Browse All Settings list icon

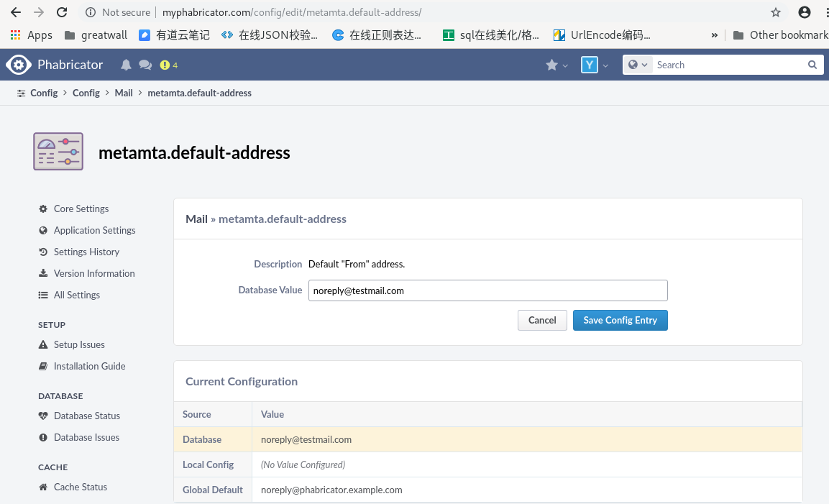[x=42, y=295]
